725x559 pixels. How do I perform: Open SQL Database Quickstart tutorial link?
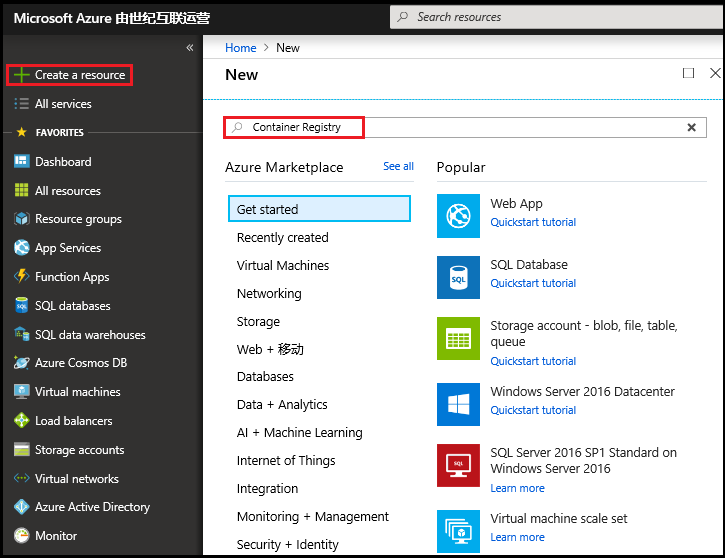pyautogui.click(x=533, y=283)
